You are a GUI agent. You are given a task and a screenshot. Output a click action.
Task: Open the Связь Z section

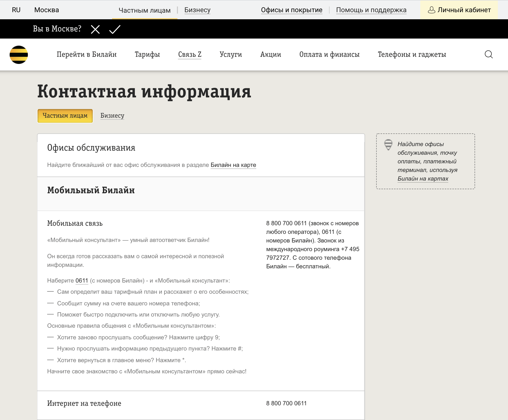[x=190, y=54]
